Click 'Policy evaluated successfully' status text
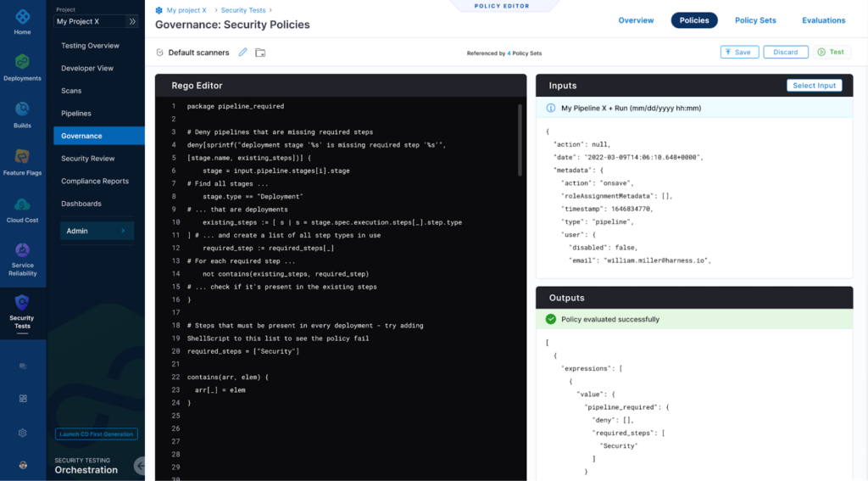 click(x=610, y=319)
